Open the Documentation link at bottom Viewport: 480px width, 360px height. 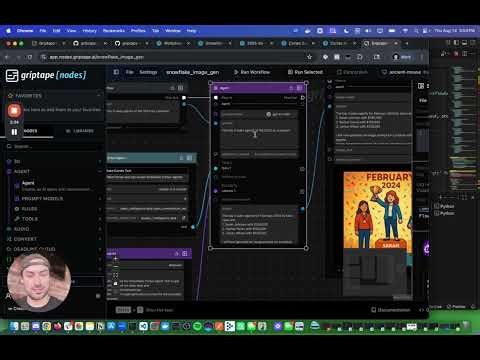[x=391, y=310]
